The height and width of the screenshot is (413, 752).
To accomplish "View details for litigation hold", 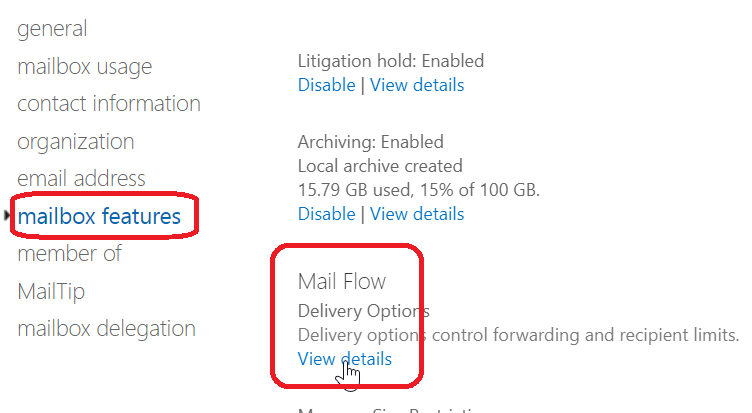I will pyautogui.click(x=417, y=85).
